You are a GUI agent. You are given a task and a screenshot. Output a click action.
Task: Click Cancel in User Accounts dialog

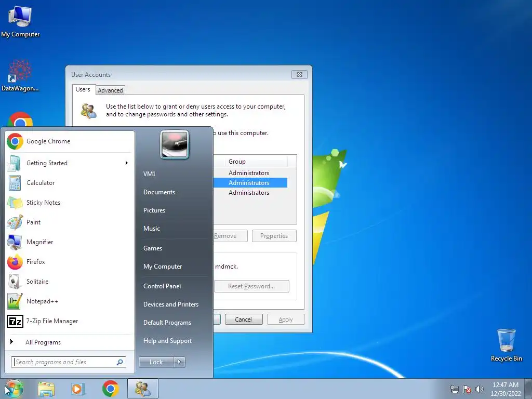244,320
